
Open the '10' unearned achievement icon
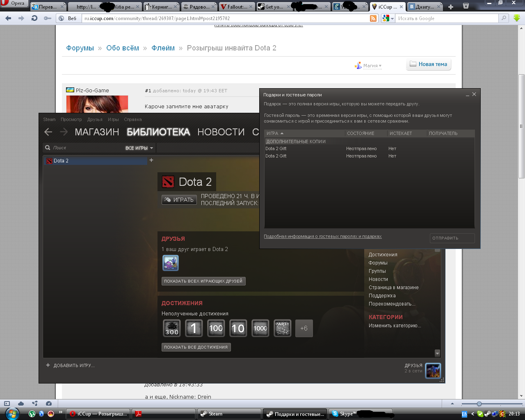point(238,328)
